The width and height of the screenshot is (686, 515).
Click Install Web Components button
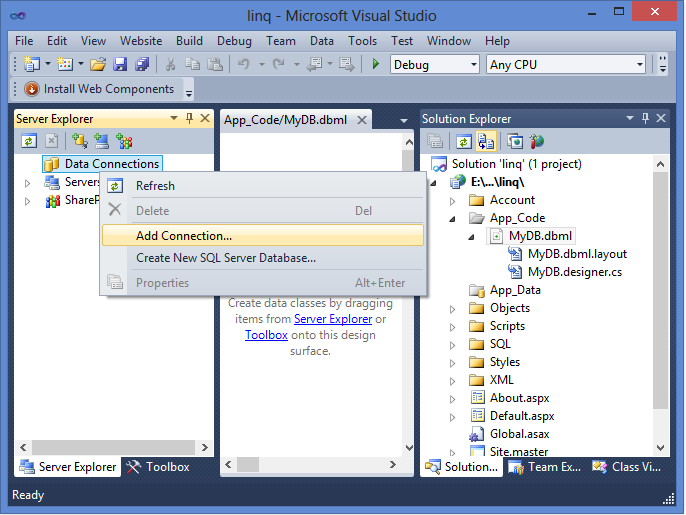99,89
